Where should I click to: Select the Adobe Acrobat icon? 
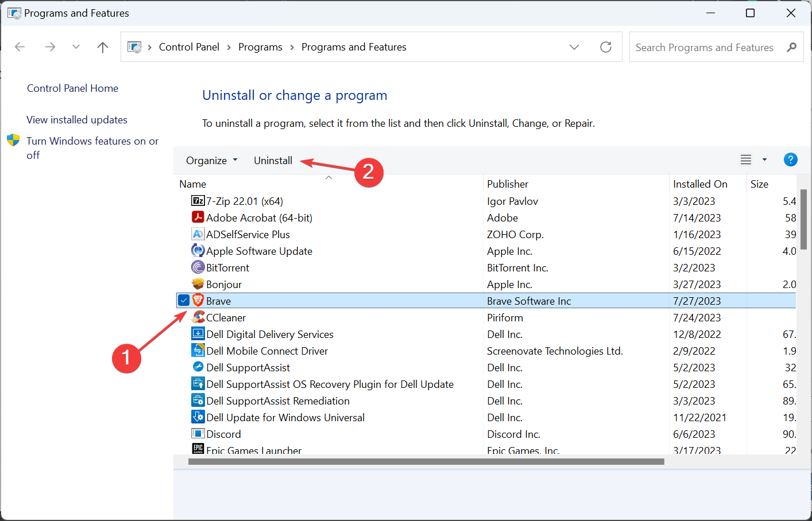[198, 217]
